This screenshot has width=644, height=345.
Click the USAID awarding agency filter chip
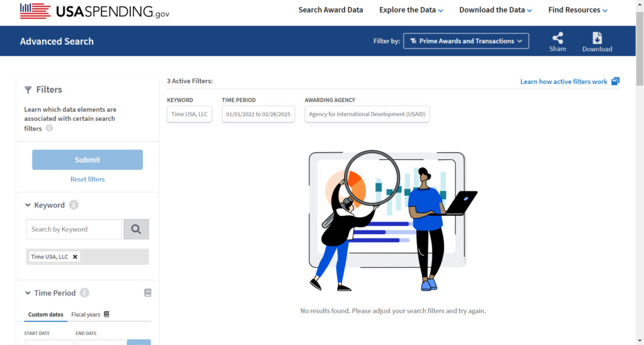[367, 114]
